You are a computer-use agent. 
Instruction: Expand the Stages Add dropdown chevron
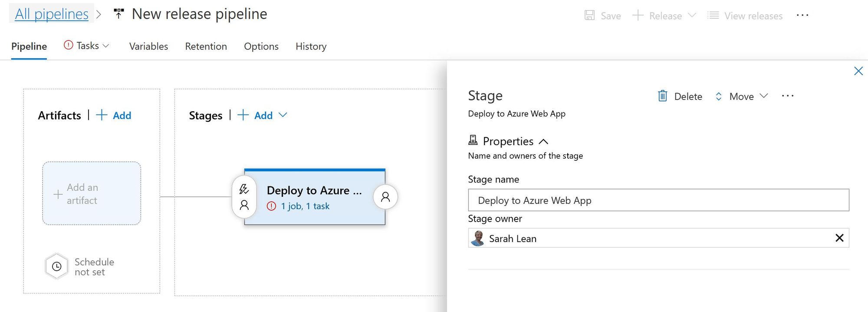pyautogui.click(x=283, y=115)
